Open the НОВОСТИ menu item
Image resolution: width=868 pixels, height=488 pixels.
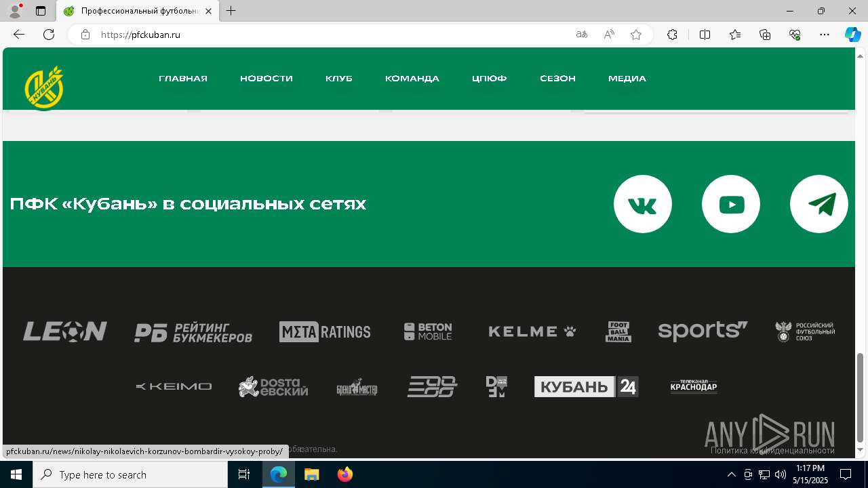pyautogui.click(x=267, y=79)
